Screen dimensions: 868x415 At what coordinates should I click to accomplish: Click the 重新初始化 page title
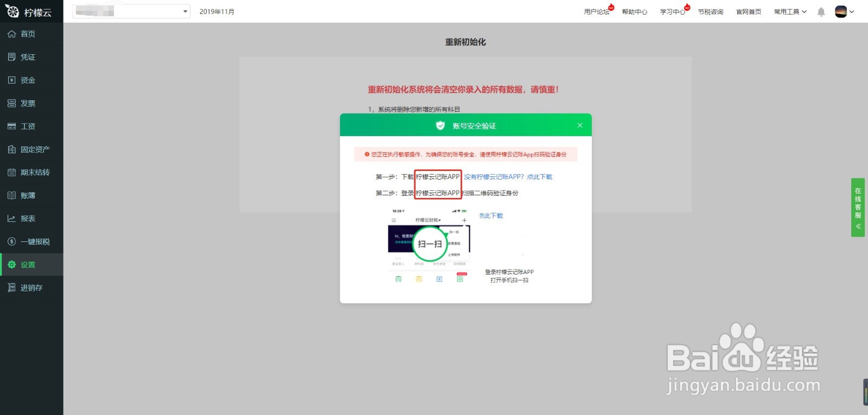(x=465, y=42)
